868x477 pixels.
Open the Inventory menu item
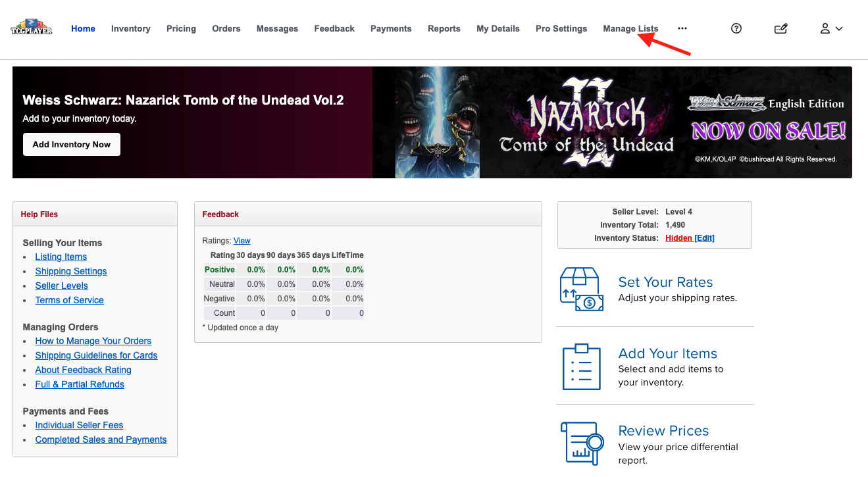131,28
